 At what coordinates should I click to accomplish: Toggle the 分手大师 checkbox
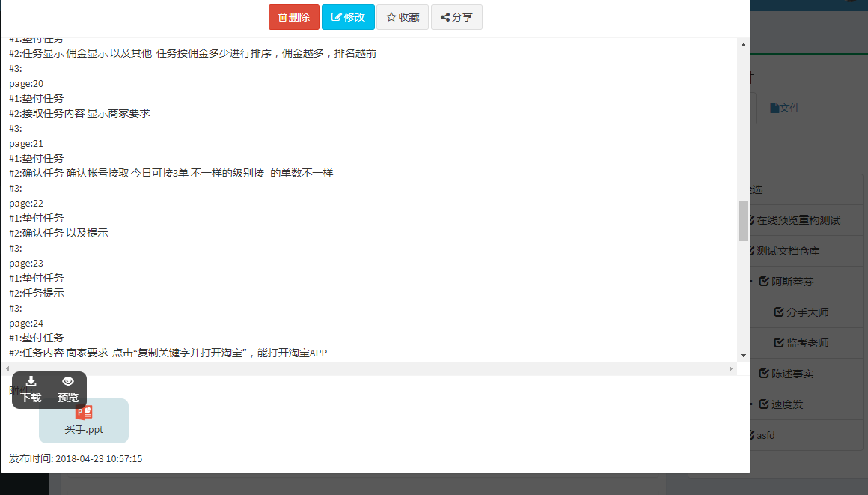pyautogui.click(x=779, y=312)
